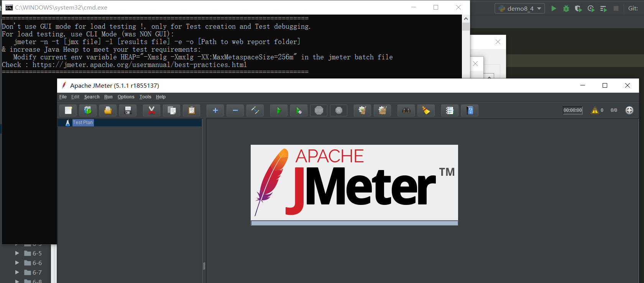
Task: Expand all nodes with plus icon
Action: pos(215,110)
